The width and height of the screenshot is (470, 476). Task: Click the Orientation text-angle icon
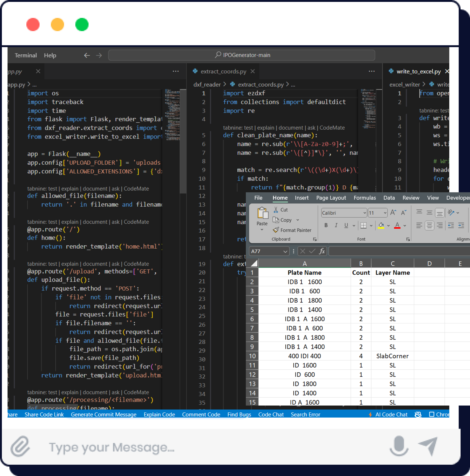[x=450, y=212]
